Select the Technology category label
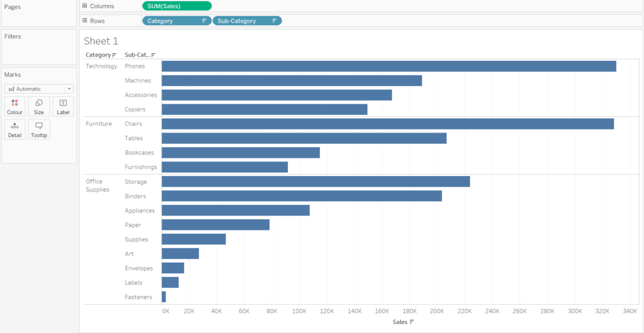The width and height of the screenshot is (644, 333). pos(101,66)
